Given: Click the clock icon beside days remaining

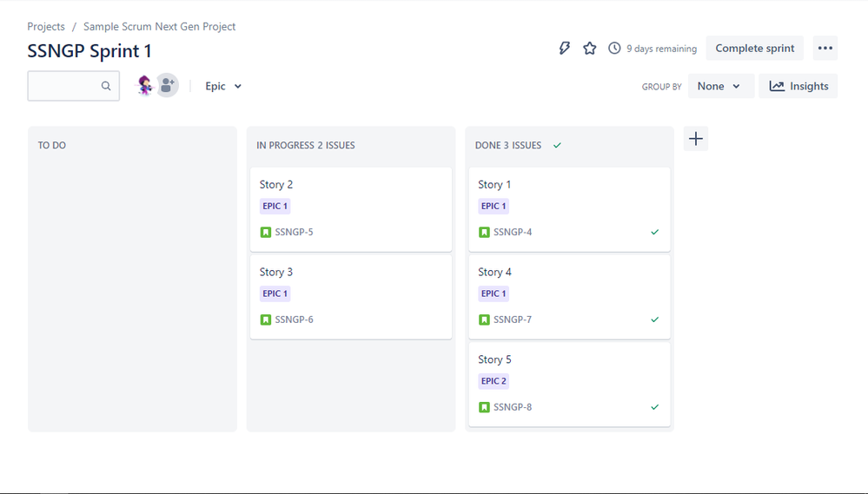Looking at the screenshot, I should (614, 49).
